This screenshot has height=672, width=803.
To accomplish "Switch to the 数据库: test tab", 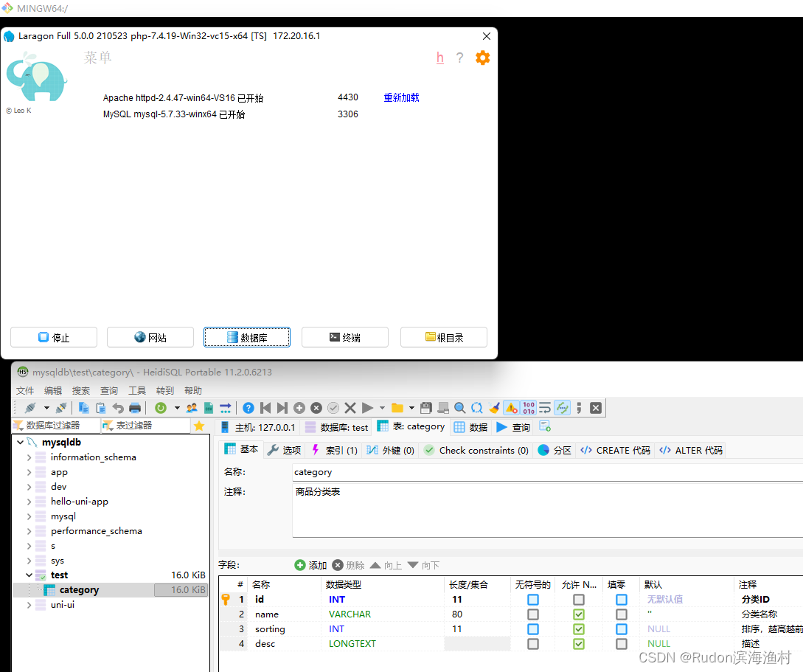I will [x=336, y=427].
